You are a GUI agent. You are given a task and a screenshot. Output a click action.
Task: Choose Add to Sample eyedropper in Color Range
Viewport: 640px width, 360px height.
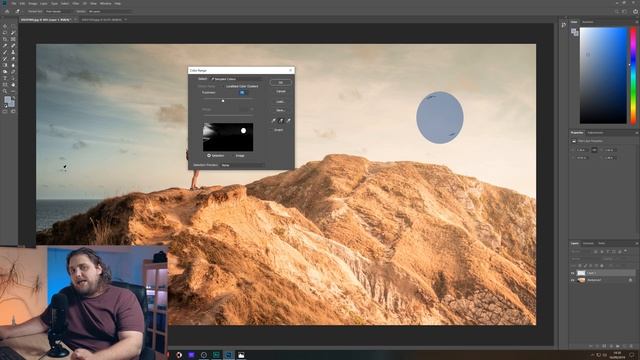(x=281, y=121)
